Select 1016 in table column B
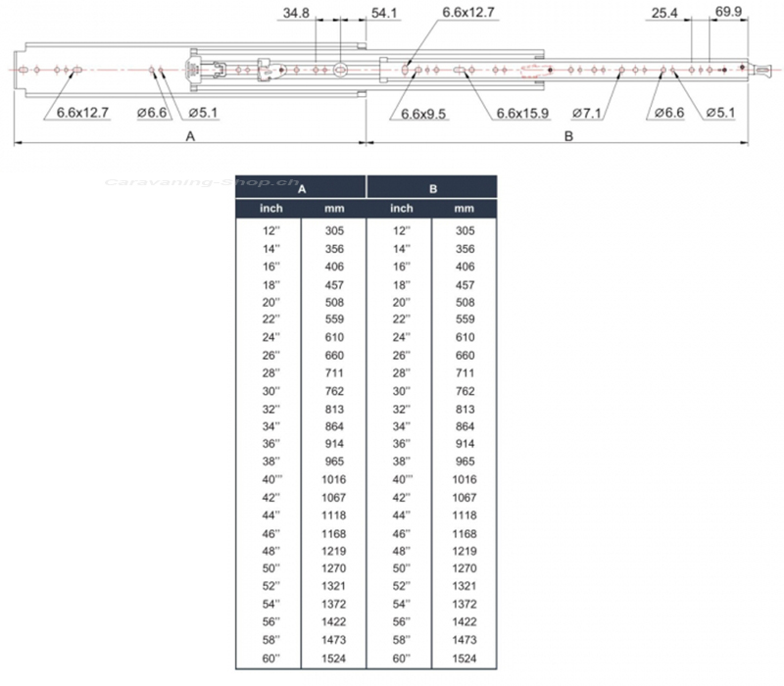The width and height of the screenshot is (784, 686). click(465, 479)
